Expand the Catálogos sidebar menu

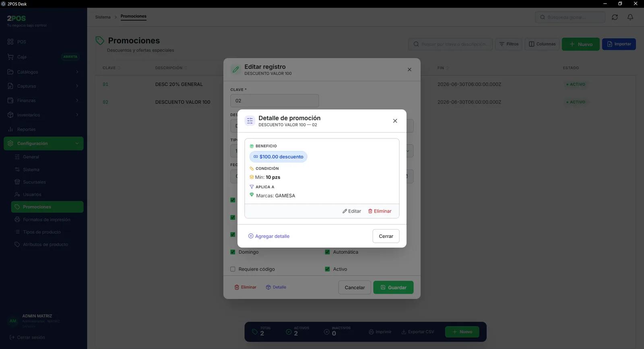(43, 72)
